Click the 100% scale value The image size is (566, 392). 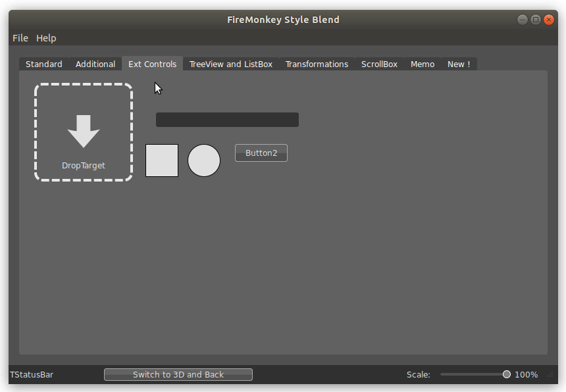tap(527, 375)
